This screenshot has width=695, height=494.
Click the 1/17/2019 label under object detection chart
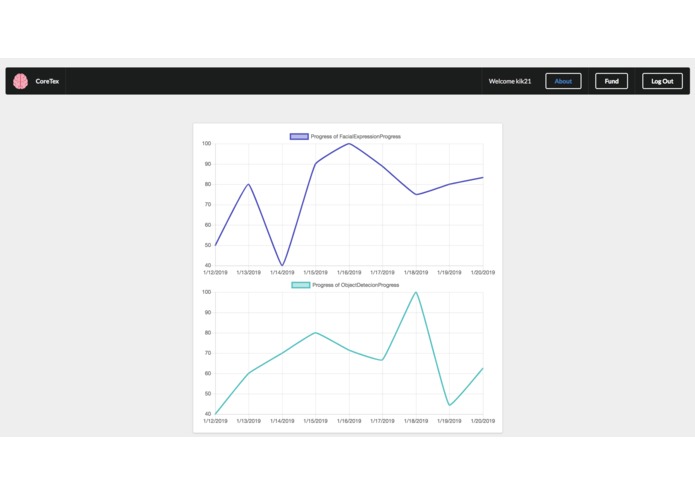(383, 421)
